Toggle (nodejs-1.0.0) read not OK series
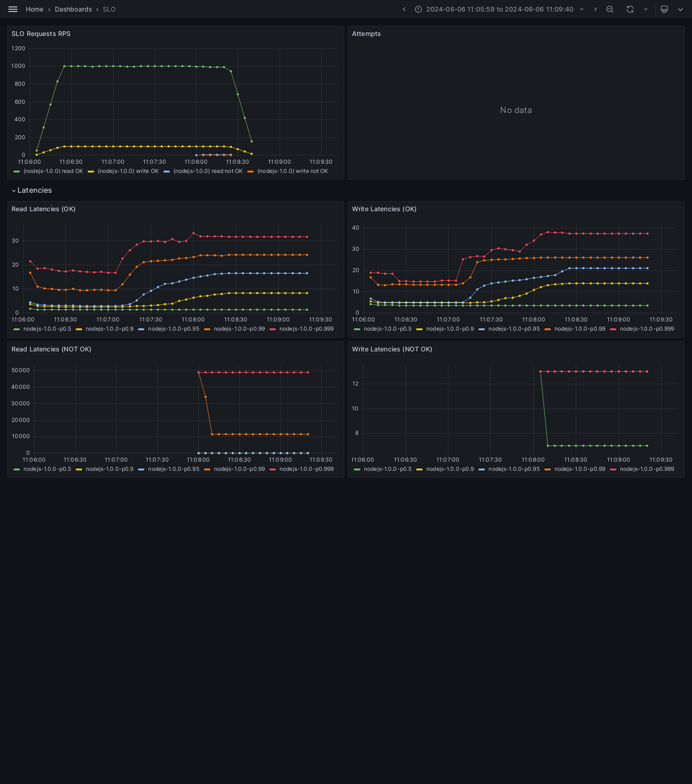Image resolution: width=692 pixels, height=784 pixels. [208, 171]
